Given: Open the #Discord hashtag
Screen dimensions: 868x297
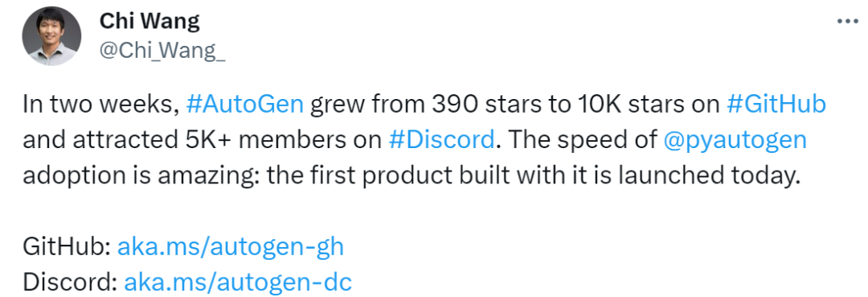Looking at the screenshot, I should [x=440, y=140].
